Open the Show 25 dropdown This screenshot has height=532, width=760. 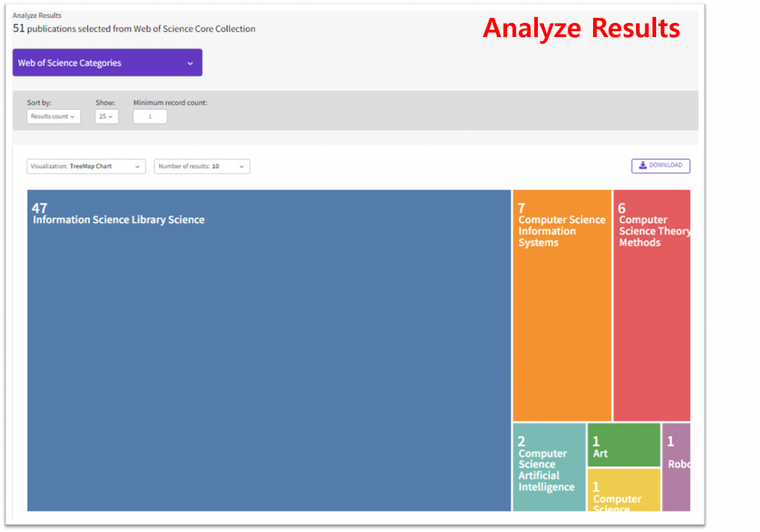[x=106, y=116]
